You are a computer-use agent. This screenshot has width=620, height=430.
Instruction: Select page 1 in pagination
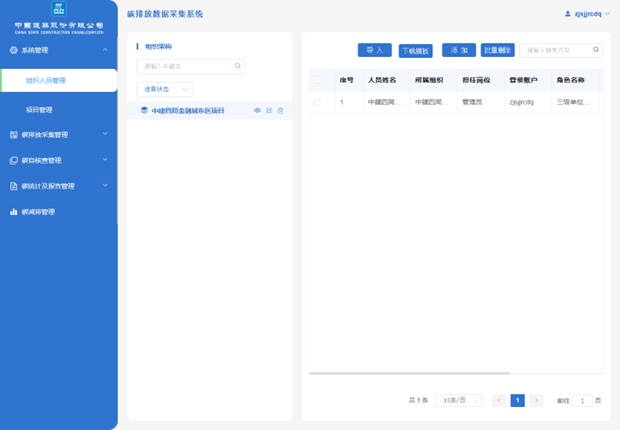pos(518,401)
